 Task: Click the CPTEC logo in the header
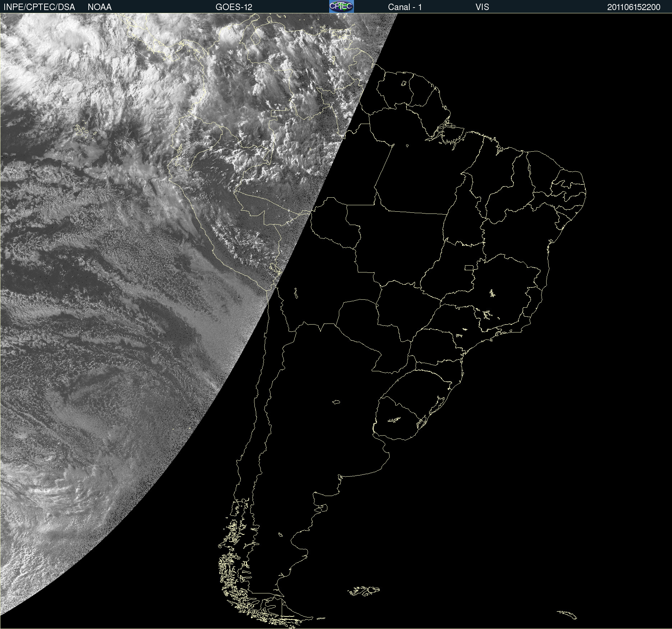coord(341,6)
